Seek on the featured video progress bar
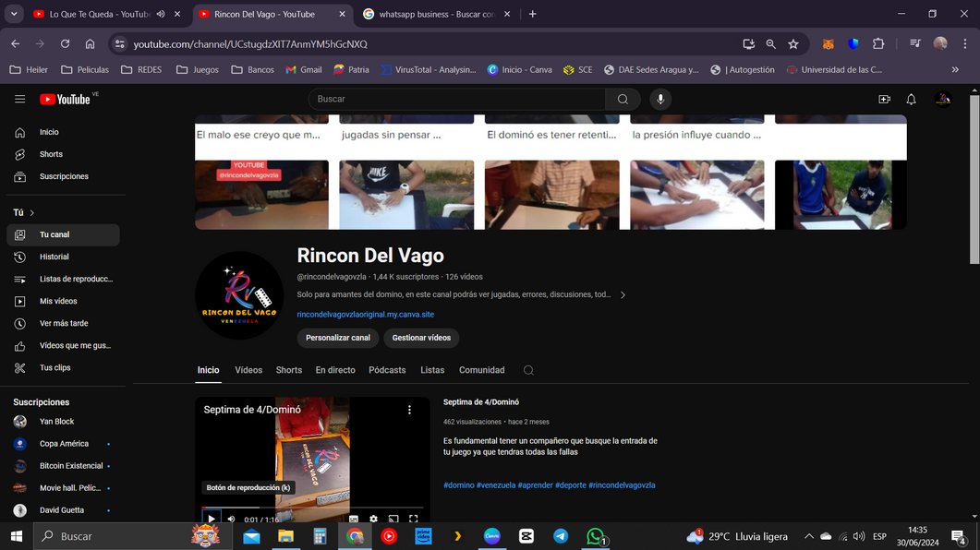 pos(312,508)
